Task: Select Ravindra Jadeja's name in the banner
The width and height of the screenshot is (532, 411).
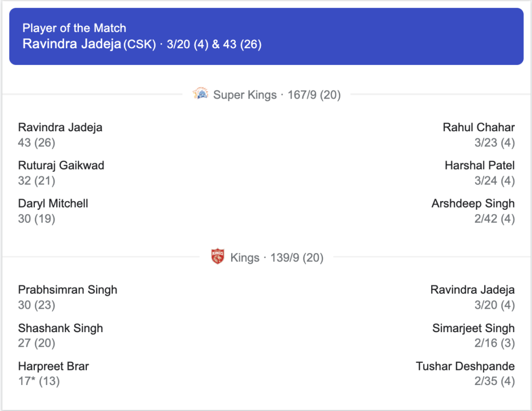Action: [72, 44]
